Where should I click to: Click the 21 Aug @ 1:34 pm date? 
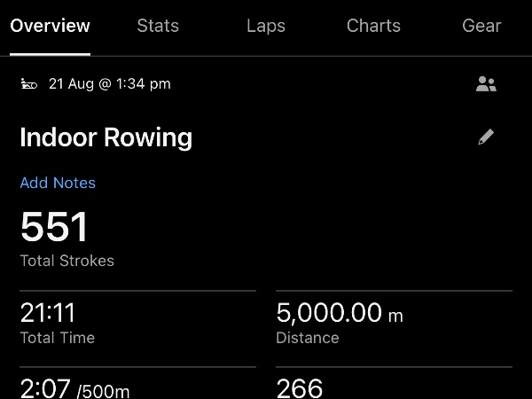point(110,84)
